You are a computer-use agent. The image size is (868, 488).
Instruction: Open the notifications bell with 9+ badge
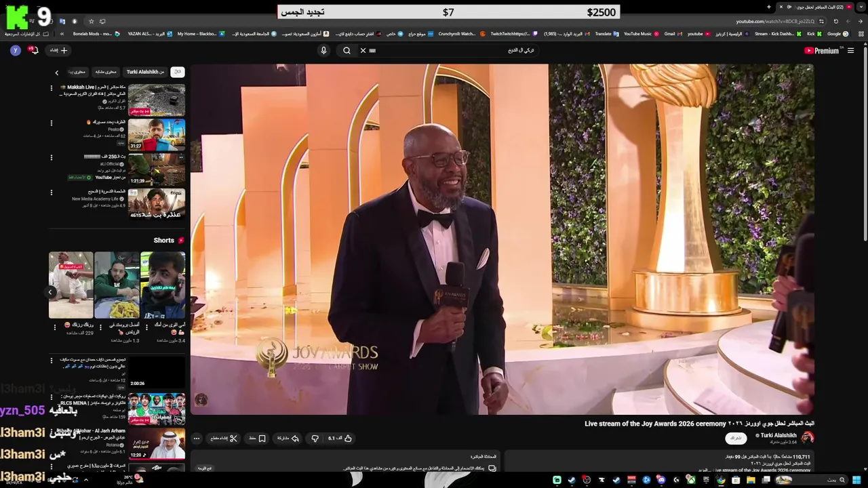[x=33, y=50]
